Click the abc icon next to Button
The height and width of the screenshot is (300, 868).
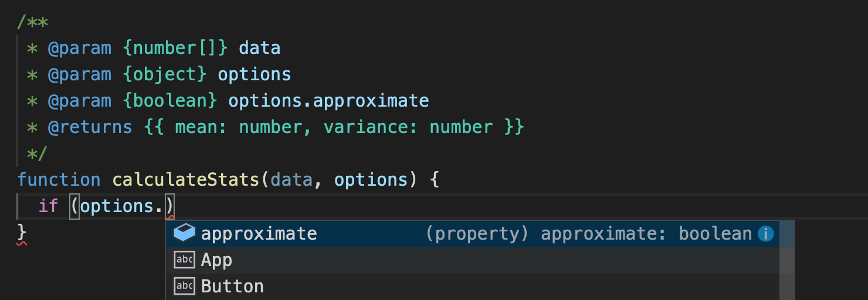click(x=184, y=286)
